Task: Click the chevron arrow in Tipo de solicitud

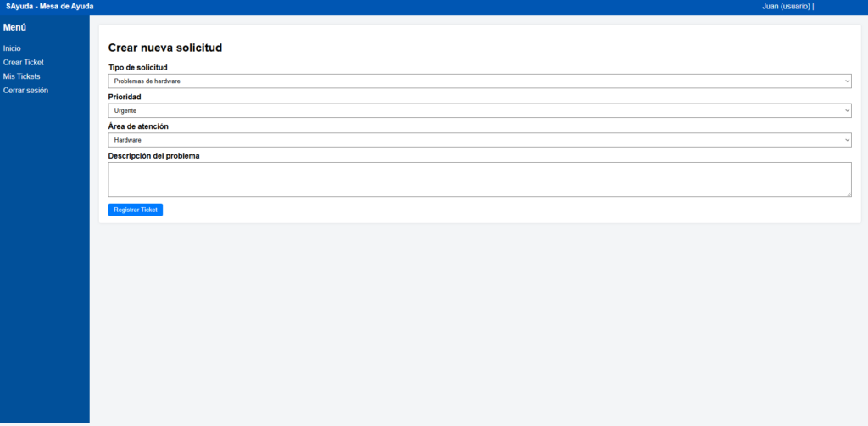Action: coord(847,81)
